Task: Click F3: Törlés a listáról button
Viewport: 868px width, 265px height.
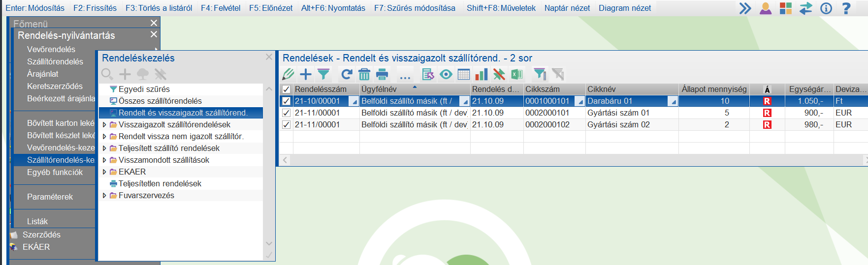Action: [x=159, y=8]
